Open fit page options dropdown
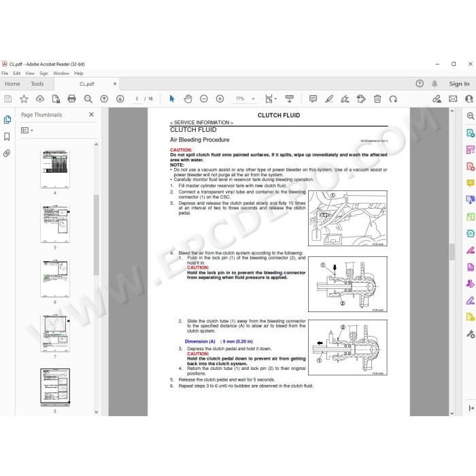476x476 pixels. pyautogui.click(x=271, y=99)
